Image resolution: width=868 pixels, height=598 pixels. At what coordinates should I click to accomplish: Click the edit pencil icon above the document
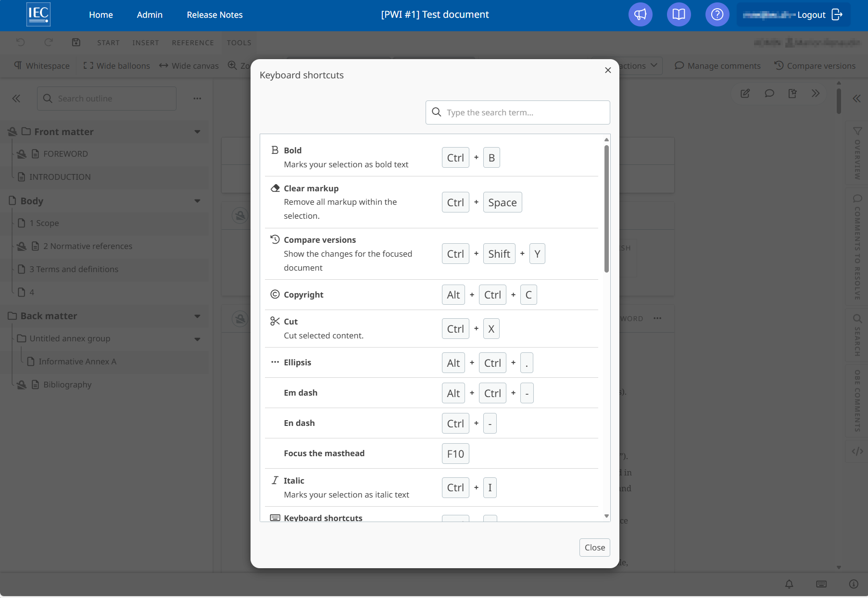[x=745, y=93]
